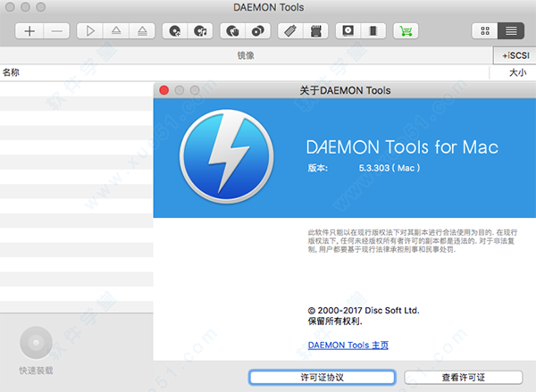536x392 pixels.
Task: Click the © 2000-2017 Disc Soft Ltd. text
Action: click(x=364, y=311)
